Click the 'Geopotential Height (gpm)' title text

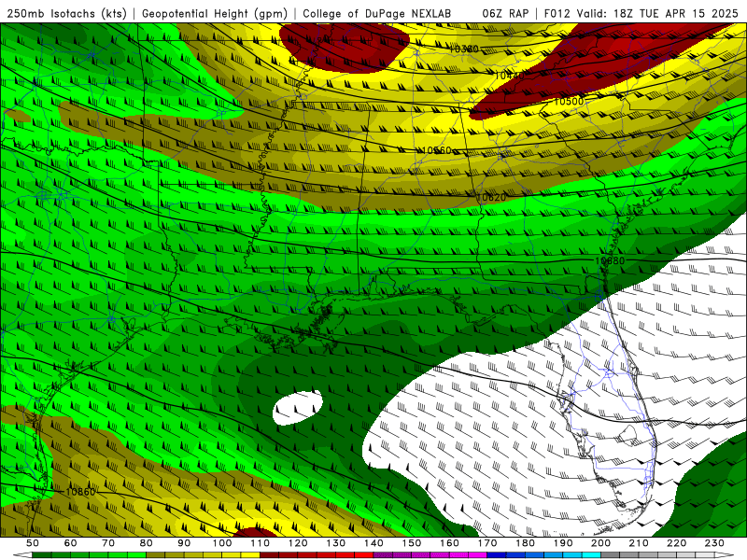pyautogui.click(x=215, y=13)
